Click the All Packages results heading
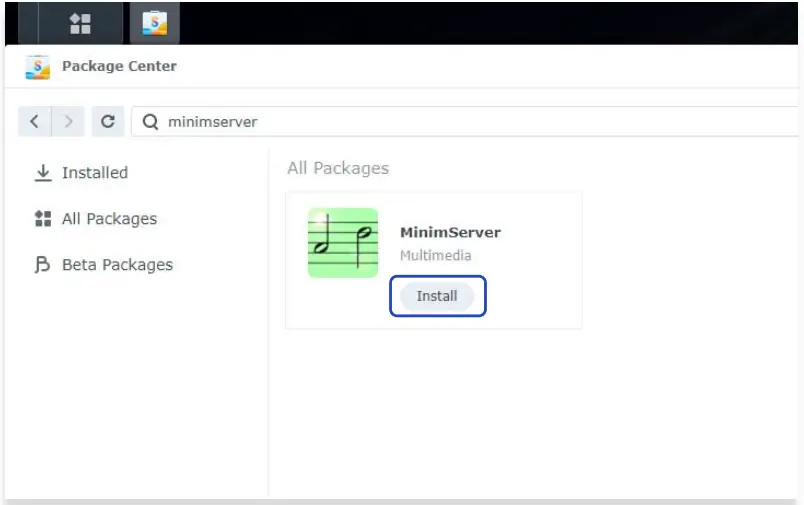This screenshot has width=804, height=505. [338, 168]
